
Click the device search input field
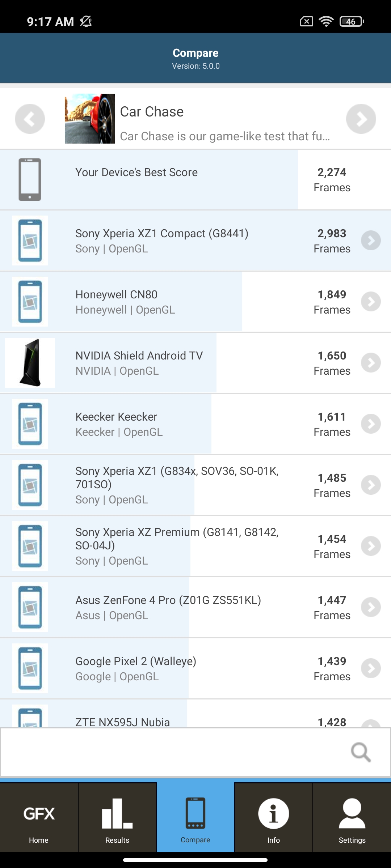(x=174, y=752)
